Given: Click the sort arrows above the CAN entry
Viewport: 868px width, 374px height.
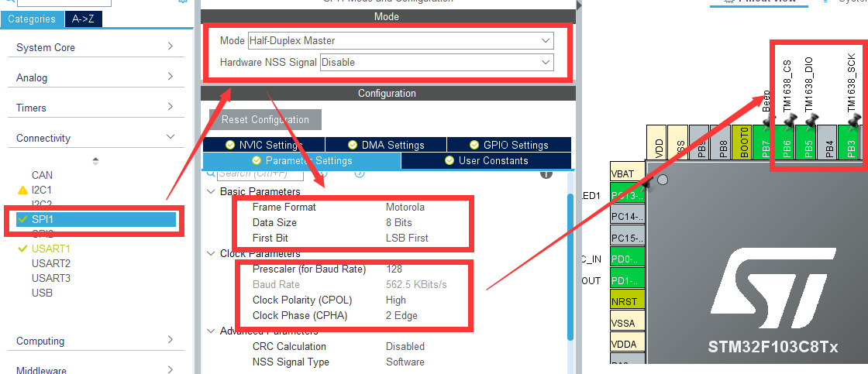Looking at the screenshot, I should click(95, 161).
